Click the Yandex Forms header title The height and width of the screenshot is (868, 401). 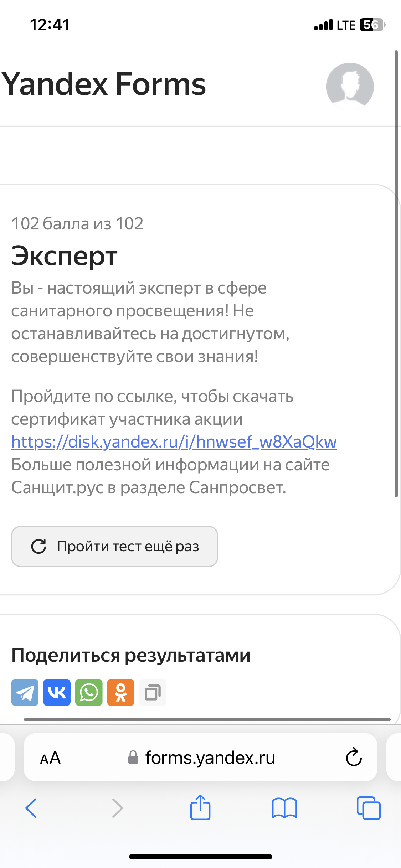(x=104, y=84)
